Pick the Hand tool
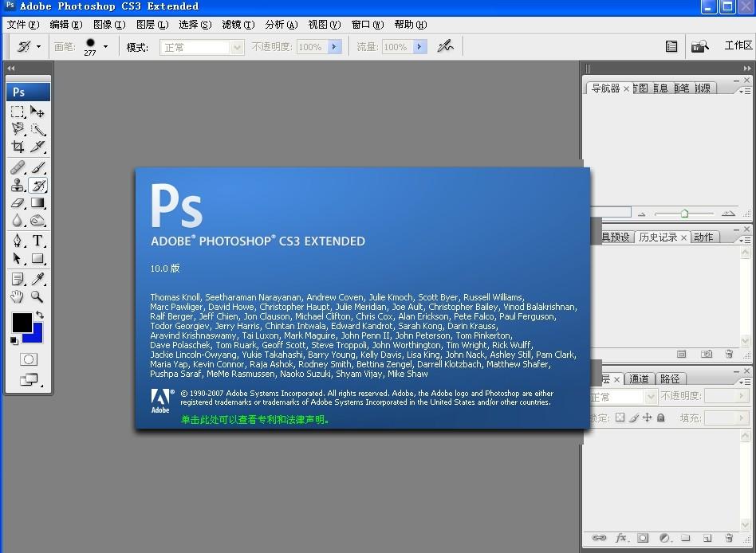756x553 pixels. 18,297
